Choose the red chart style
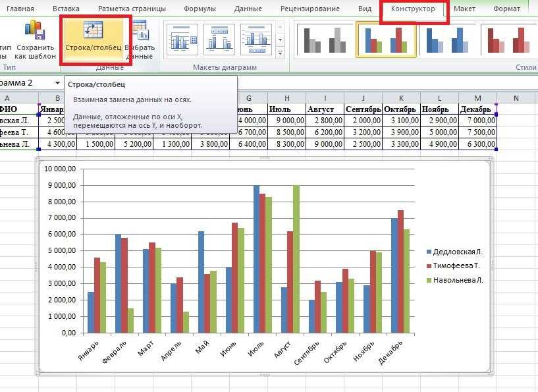 click(x=508, y=40)
